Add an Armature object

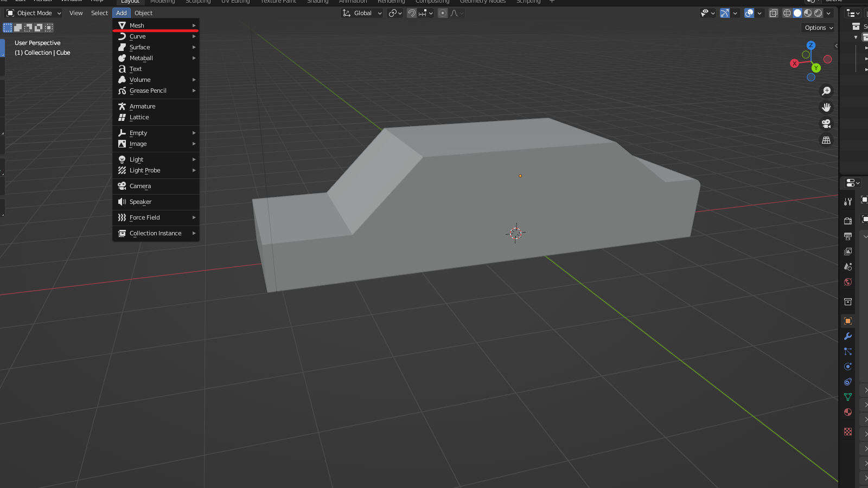coord(156,106)
